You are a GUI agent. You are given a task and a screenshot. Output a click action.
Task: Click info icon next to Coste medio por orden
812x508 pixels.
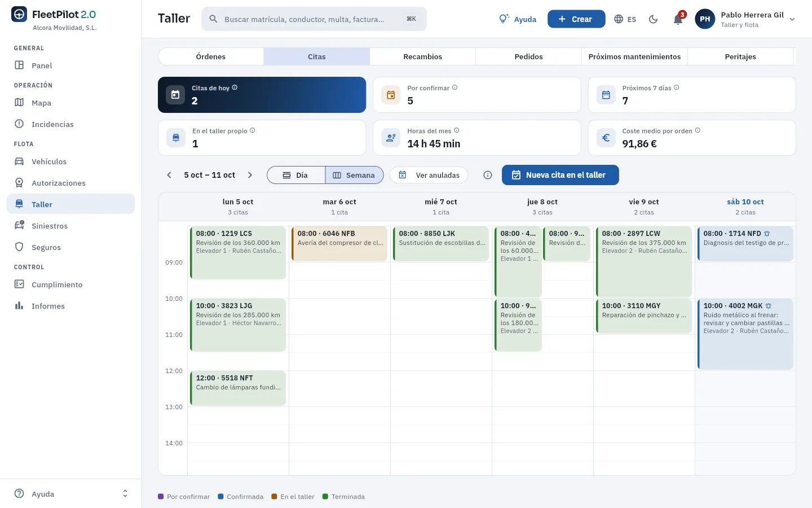point(698,130)
